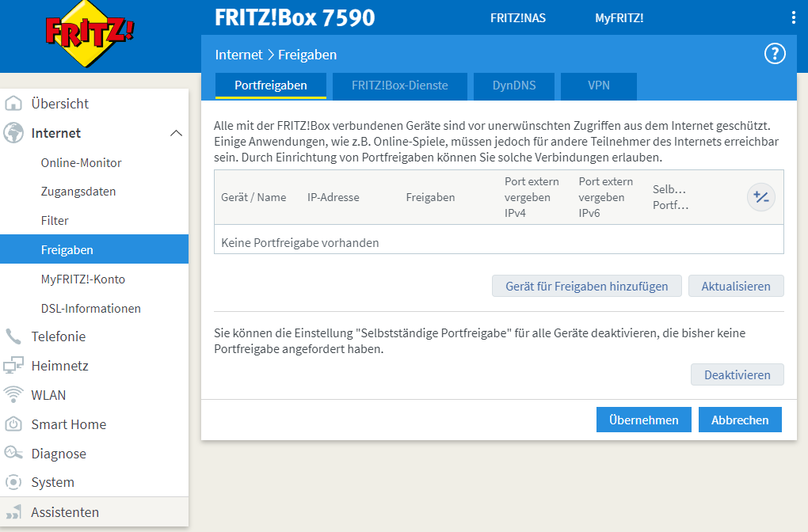Switch to the FRITZ!Box-Dienste tab
The width and height of the screenshot is (808, 532).
pyautogui.click(x=400, y=85)
